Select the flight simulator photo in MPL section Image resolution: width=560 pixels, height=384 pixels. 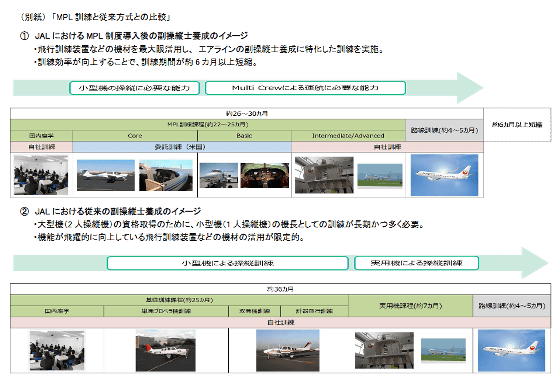(324, 175)
